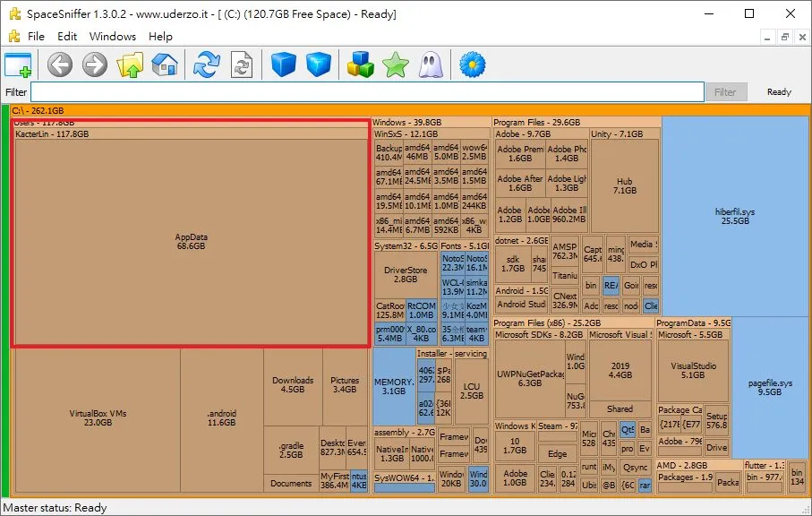Click the KacterLin - 117.8GB folder header
This screenshot has height=516, width=812.
pyautogui.click(x=191, y=133)
